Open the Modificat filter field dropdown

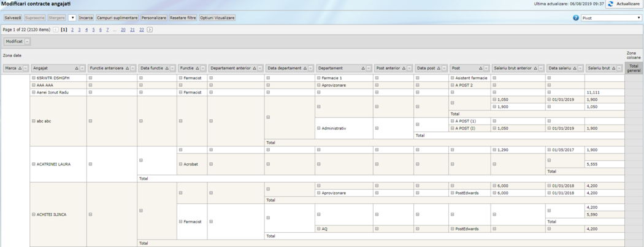(x=27, y=42)
